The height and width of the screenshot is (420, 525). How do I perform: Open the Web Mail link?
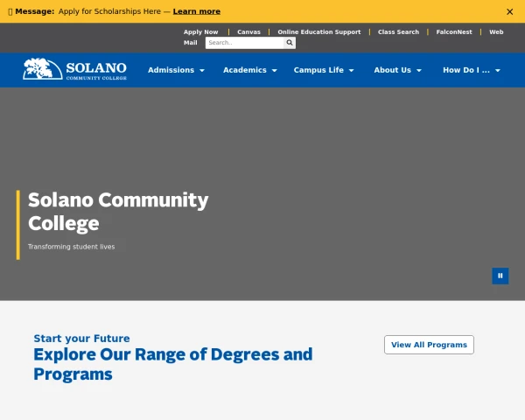(496, 32)
